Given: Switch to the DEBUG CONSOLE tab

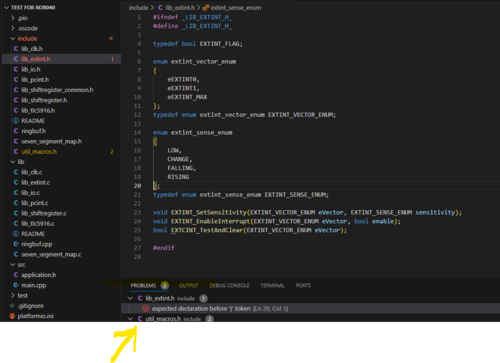Looking at the screenshot, I should (229, 286).
